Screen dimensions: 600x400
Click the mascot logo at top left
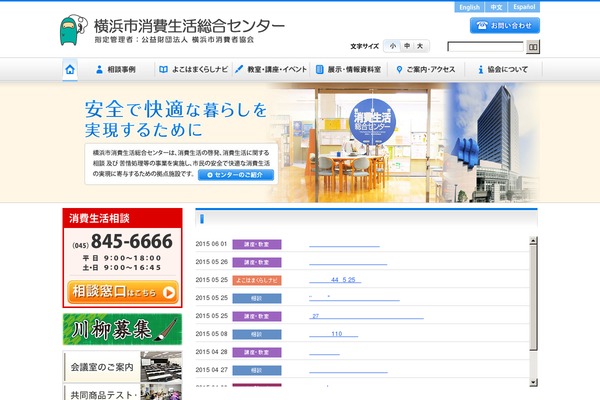pos(73,30)
